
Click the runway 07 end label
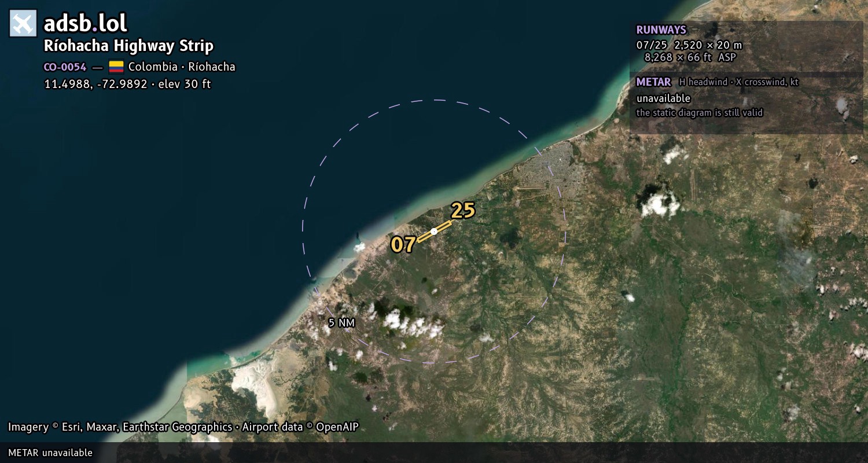pyautogui.click(x=403, y=245)
